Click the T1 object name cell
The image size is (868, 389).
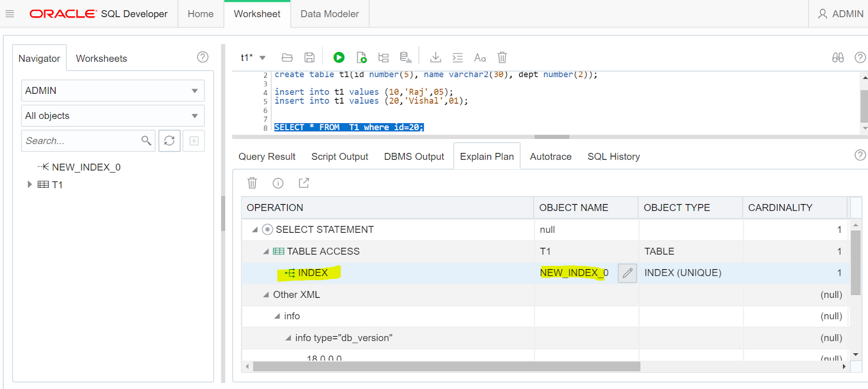tap(586, 251)
